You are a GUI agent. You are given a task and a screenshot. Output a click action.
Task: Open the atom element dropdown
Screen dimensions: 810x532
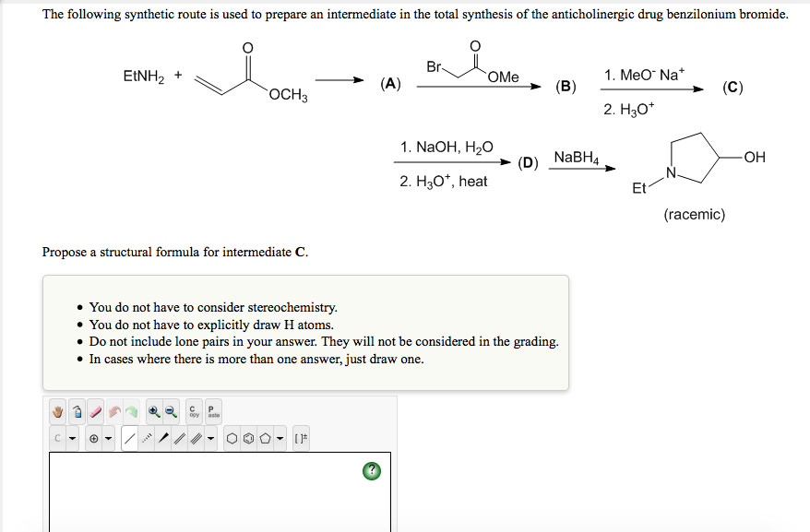click(x=71, y=437)
